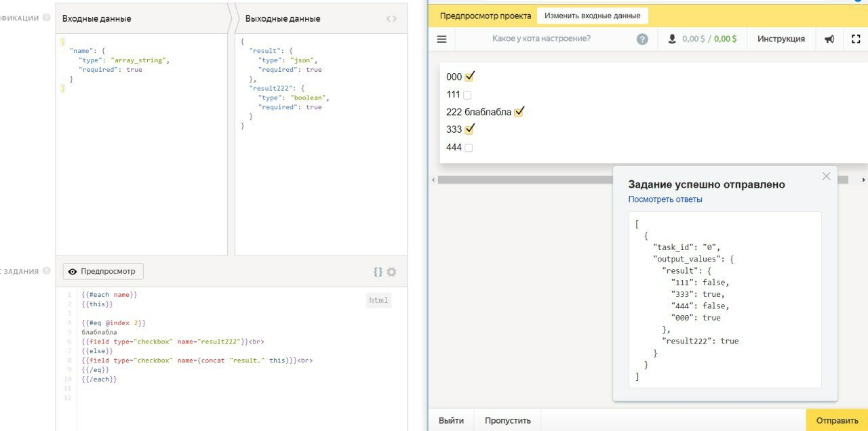Click the right arrow of horizontal scrollbar
Image resolution: width=868 pixels, height=431 pixels.
point(864,180)
